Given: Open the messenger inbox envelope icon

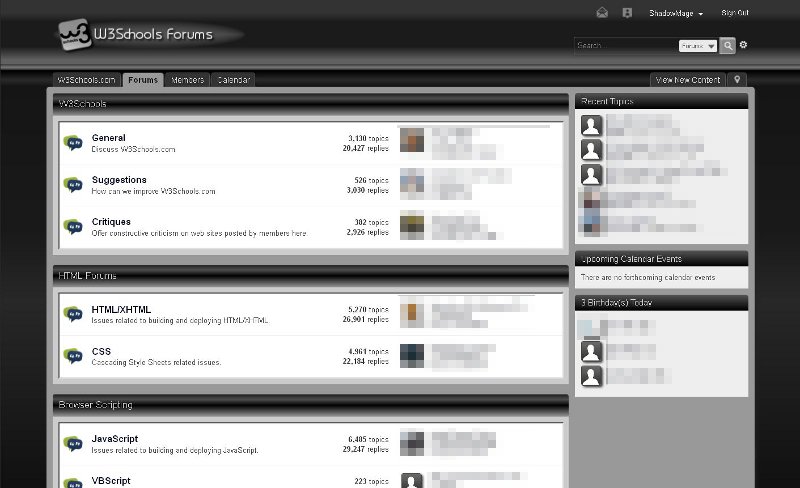Looking at the screenshot, I should click(602, 13).
